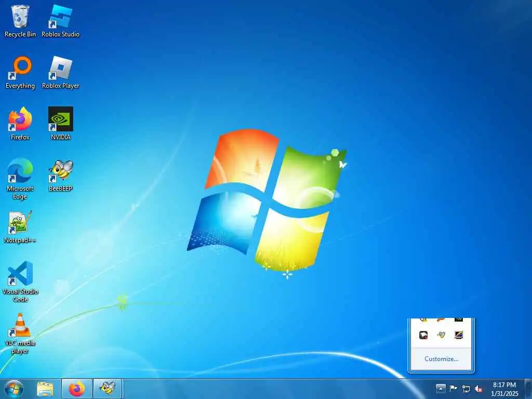Screen dimensions: 532x399
Task: Select the Firefox shortcut on the desktop
Action: (x=20, y=124)
